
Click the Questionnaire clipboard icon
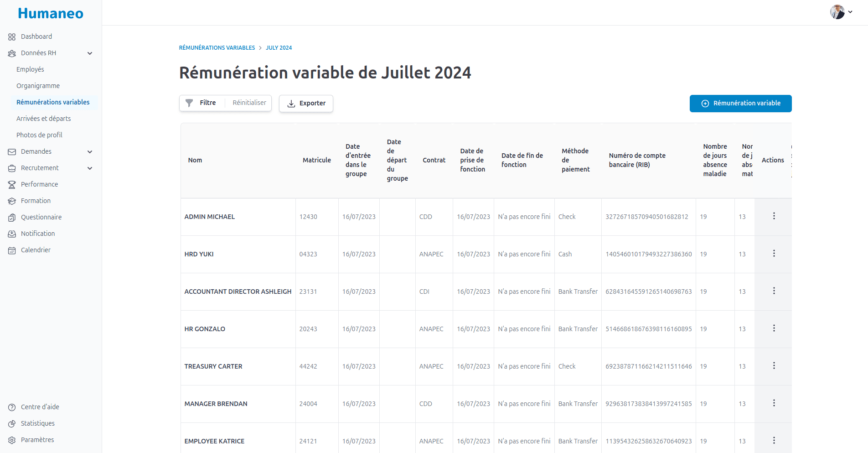12,218
